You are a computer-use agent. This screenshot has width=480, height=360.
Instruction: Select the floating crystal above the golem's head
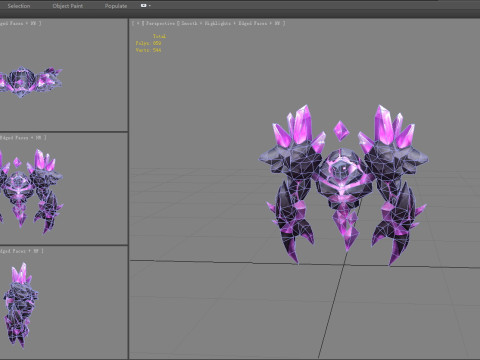point(341,131)
